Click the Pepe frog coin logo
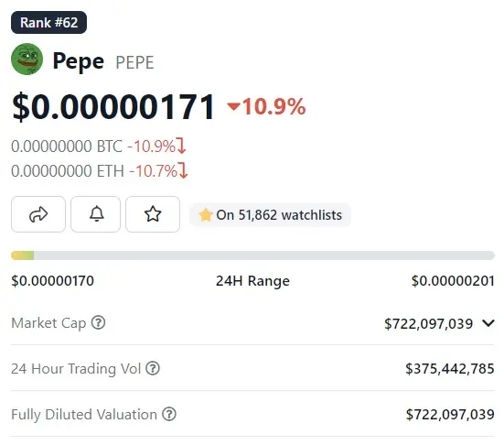 27,60
